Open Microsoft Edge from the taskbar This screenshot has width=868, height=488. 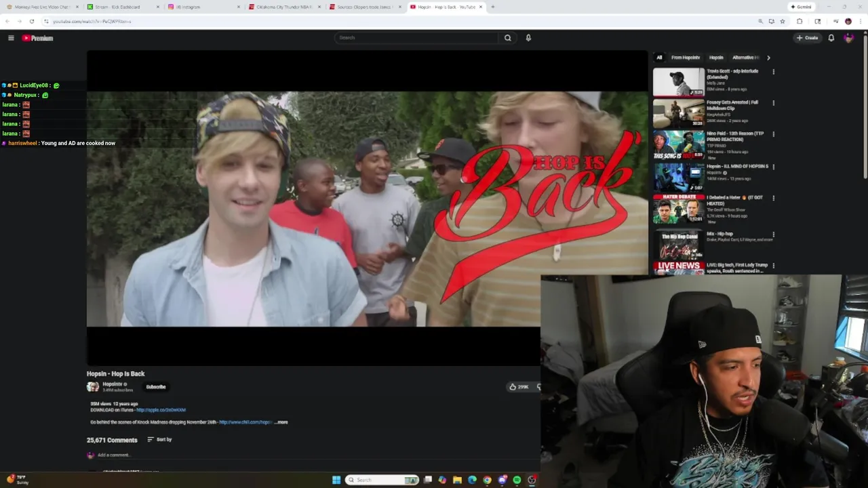click(472, 480)
